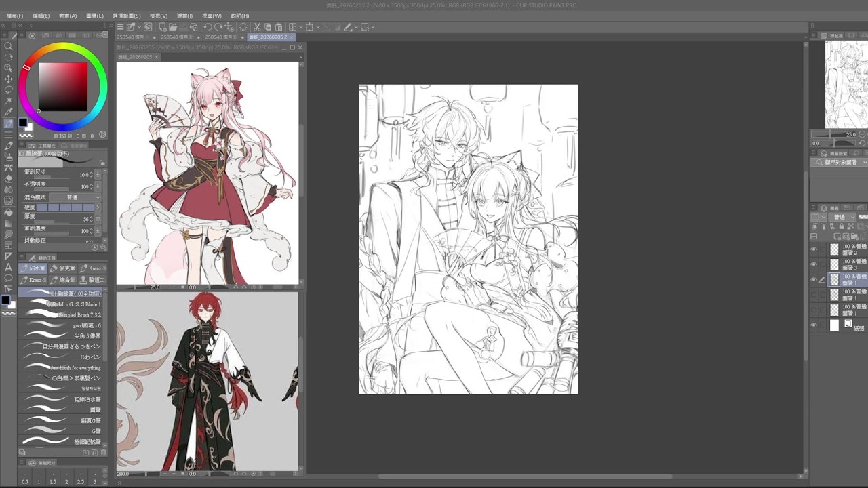Click the color wheel saturation square
The height and width of the screenshot is (488, 868).
coord(62,87)
